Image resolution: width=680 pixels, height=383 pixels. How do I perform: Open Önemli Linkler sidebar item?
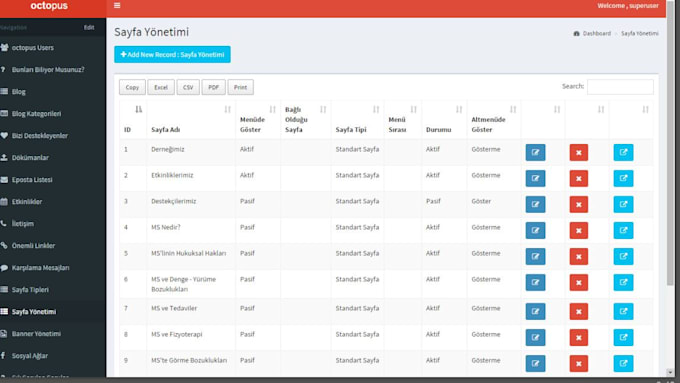pyautogui.click(x=53, y=246)
